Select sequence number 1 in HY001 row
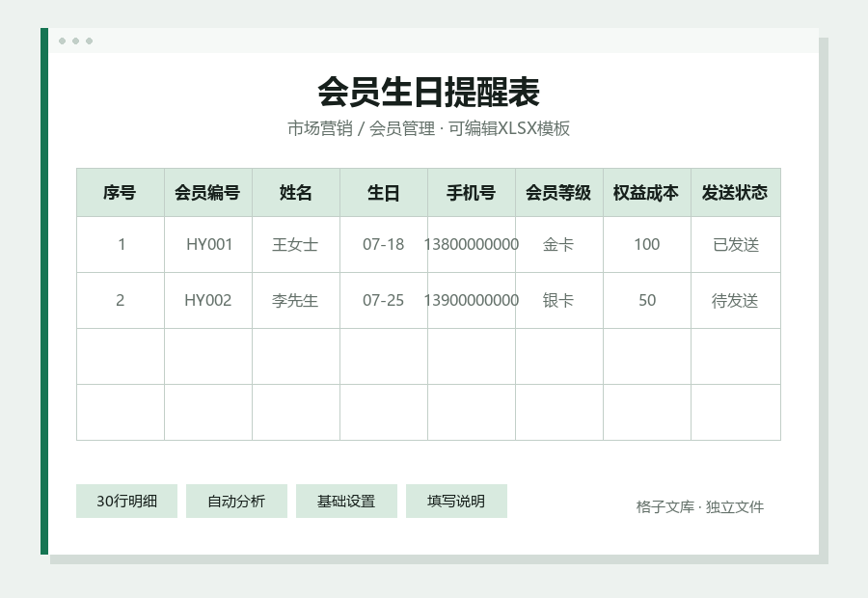Image resolution: width=868 pixels, height=598 pixels. point(121,244)
